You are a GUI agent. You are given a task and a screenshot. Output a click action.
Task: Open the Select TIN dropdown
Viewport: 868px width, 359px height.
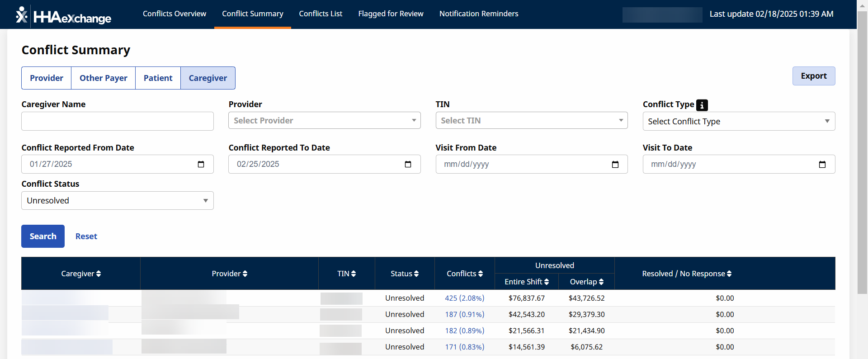531,121
